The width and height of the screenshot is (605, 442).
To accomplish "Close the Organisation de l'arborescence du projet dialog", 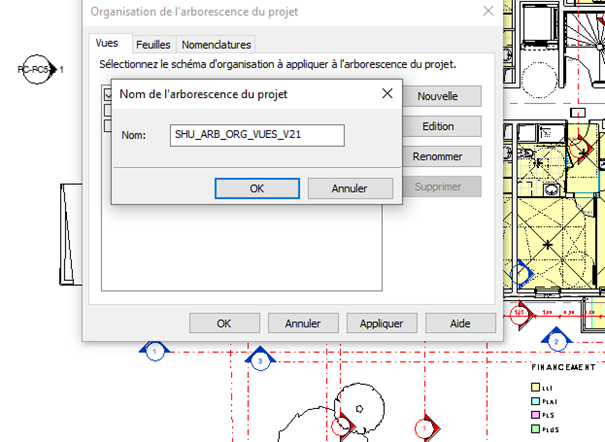I will click(488, 11).
